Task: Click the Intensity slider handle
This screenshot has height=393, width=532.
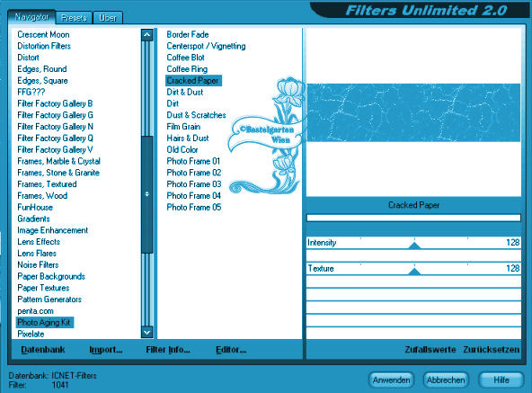Action: tap(414, 246)
